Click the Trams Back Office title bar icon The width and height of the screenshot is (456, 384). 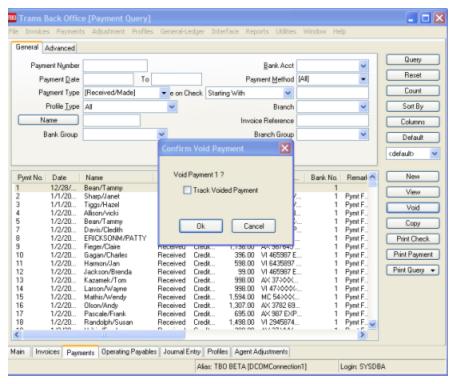click(12, 18)
